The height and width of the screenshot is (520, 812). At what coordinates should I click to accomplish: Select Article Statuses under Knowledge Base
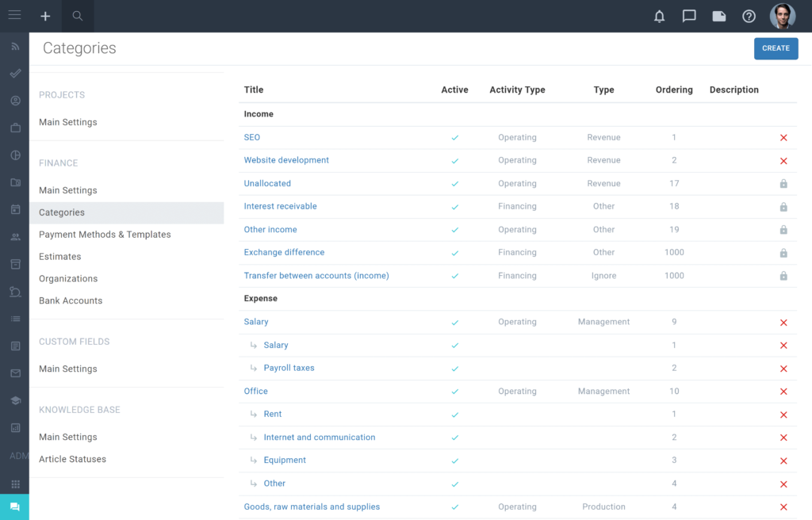click(72, 460)
